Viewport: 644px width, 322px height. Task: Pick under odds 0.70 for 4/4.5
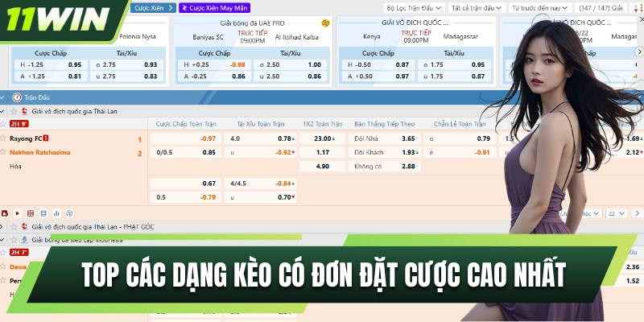click(x=283, y=196)
